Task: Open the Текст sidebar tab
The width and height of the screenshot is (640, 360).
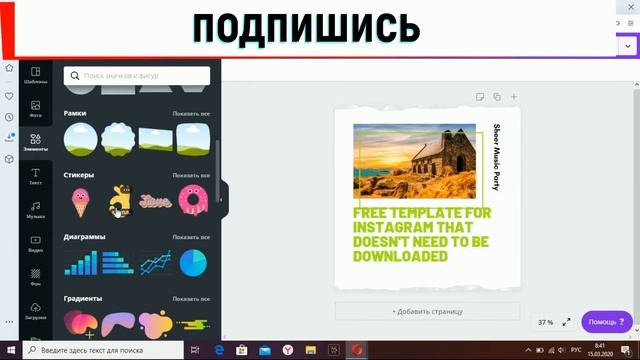Action: pos(36,176)
